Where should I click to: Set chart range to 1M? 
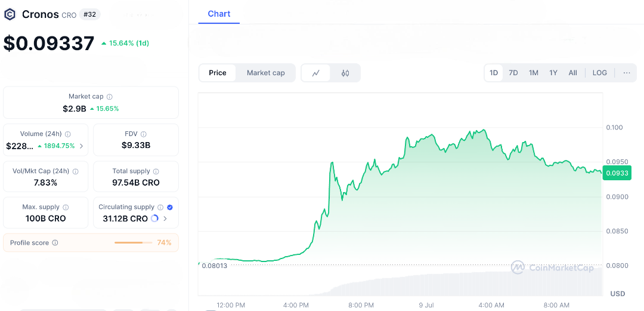(534, 73)
